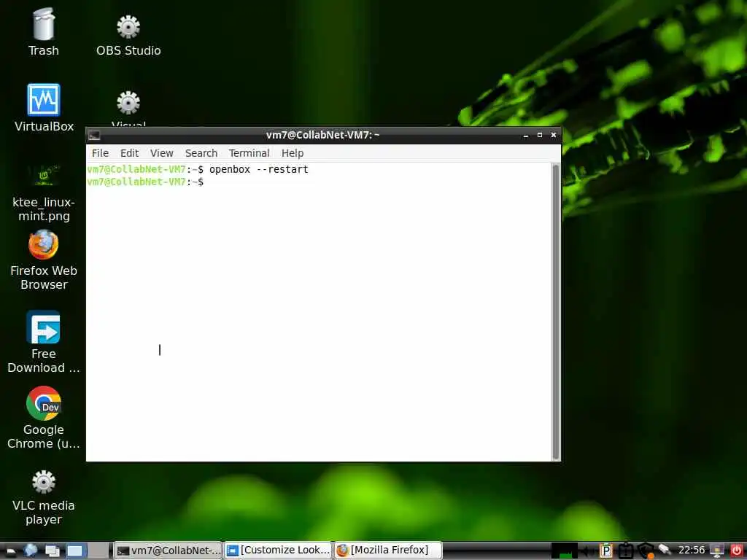This screenshot has width=747, height=560.
Task: Open the start menu button in the panel
Action: tap(11, 551)
